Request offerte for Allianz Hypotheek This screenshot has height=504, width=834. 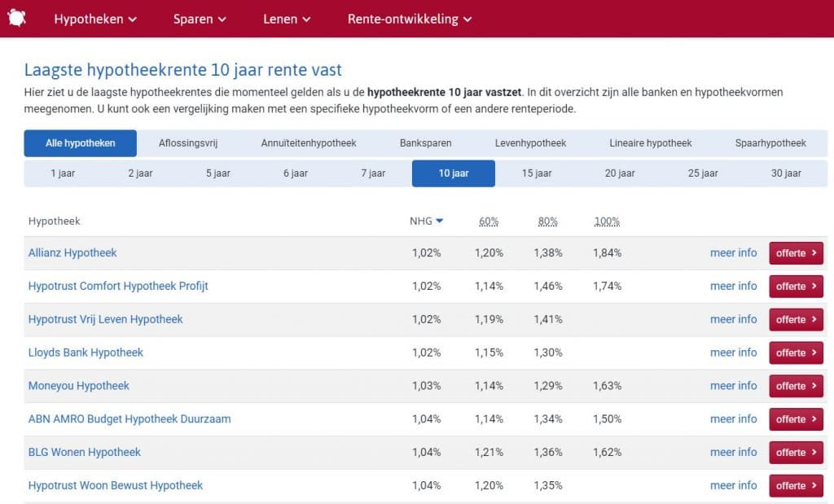[797, 253]
